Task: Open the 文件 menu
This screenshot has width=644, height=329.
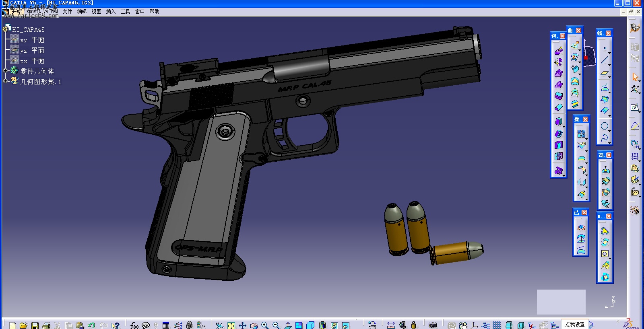Action: pos(67,12)
